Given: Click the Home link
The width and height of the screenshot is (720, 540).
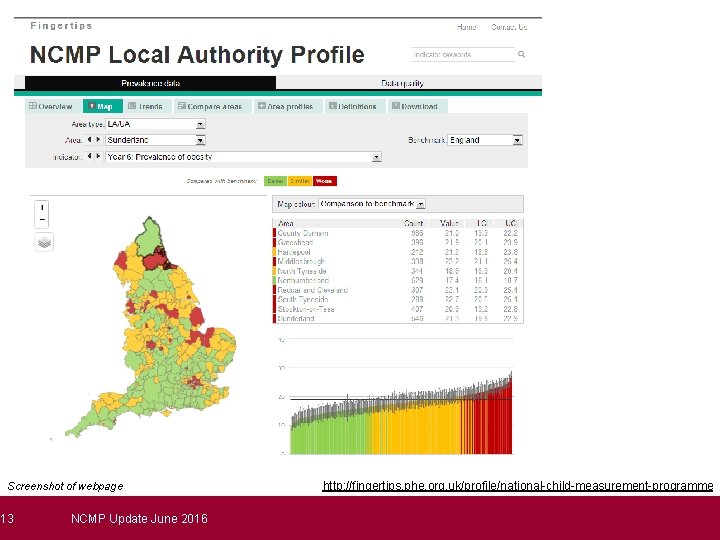Looking at the screenshot, I should click(467, 27).
